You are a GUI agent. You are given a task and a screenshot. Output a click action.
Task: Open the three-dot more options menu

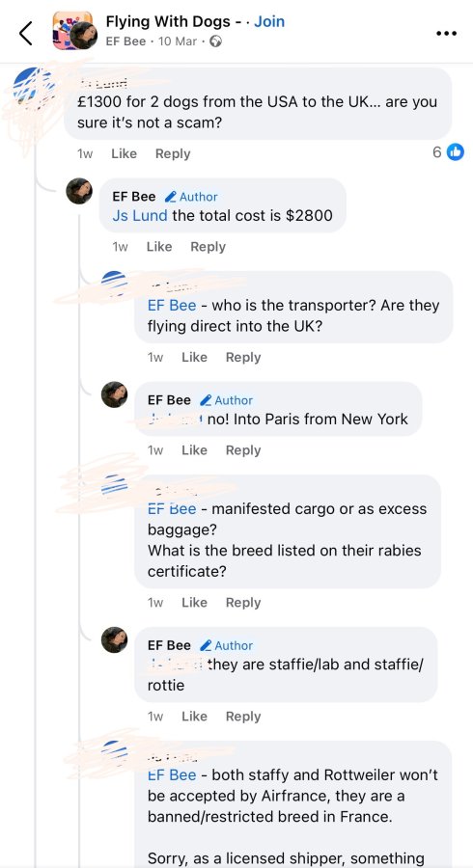[x=446, y=33]
